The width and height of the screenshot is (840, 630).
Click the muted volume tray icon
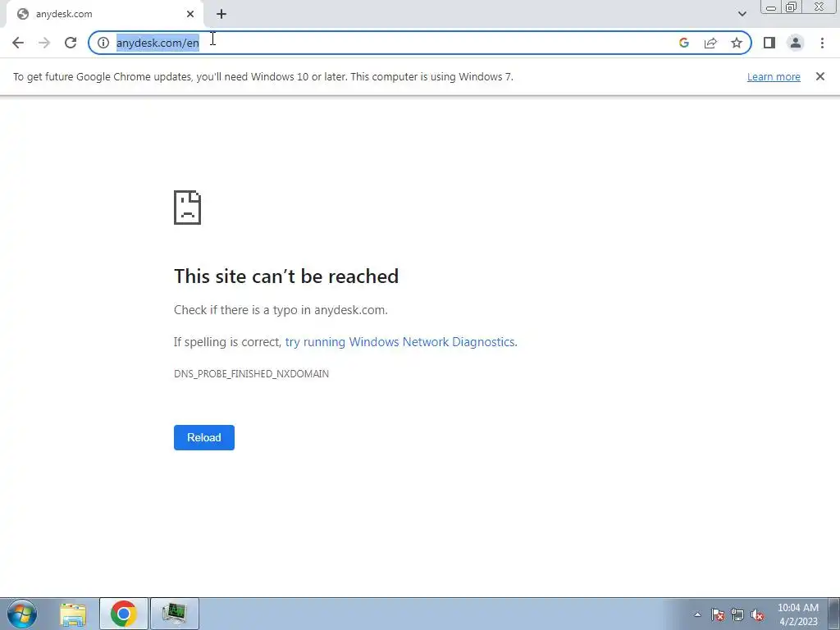757,615
